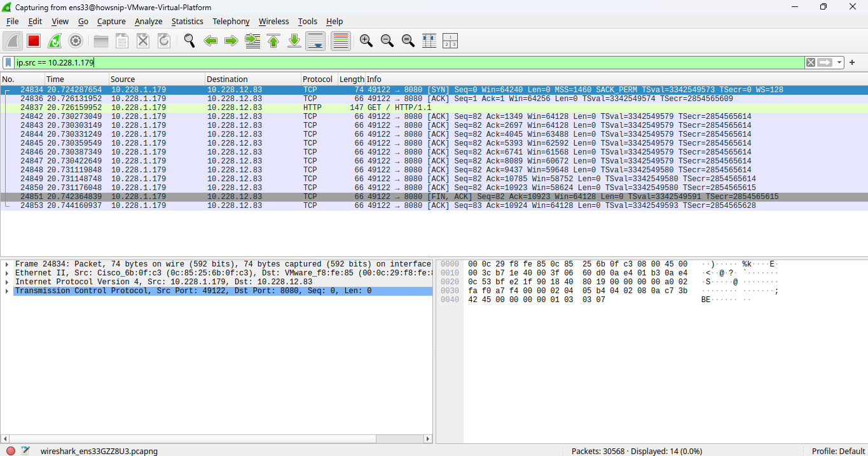Save this capture file icon
868x456 pixels.
point(122,41)
